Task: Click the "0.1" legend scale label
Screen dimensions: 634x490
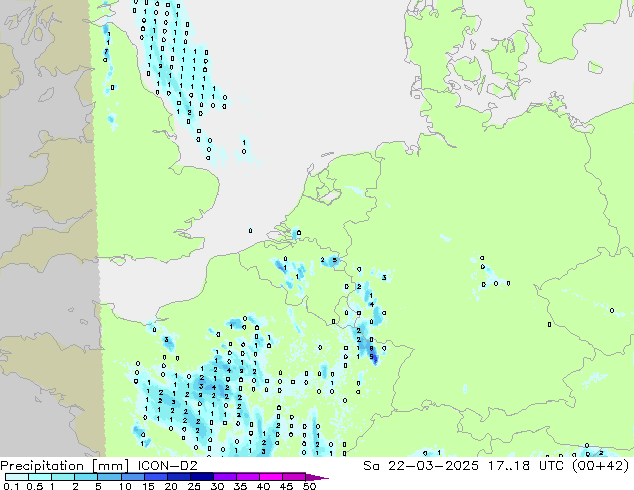Action: click(11, 486)
